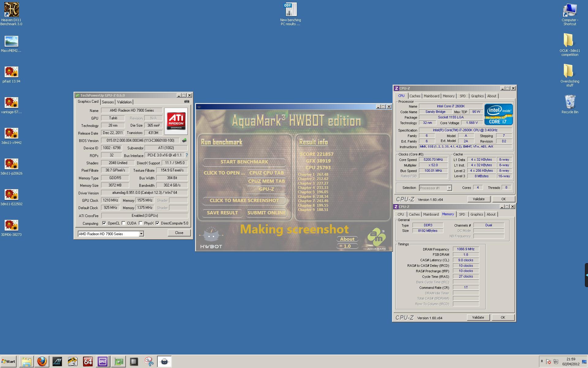Viewport: 588px width, 368px height.
Task: Toggle the PhysX checkbox in GPU-Z
Action: click(x=141, y=223)
